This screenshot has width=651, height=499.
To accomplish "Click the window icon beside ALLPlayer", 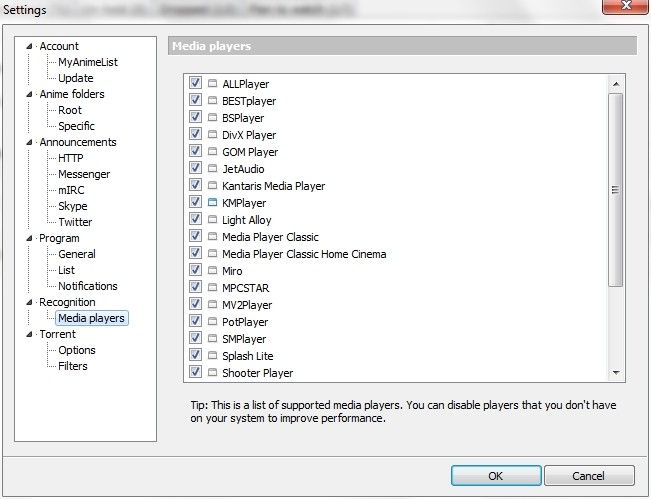I will (212, 83).
